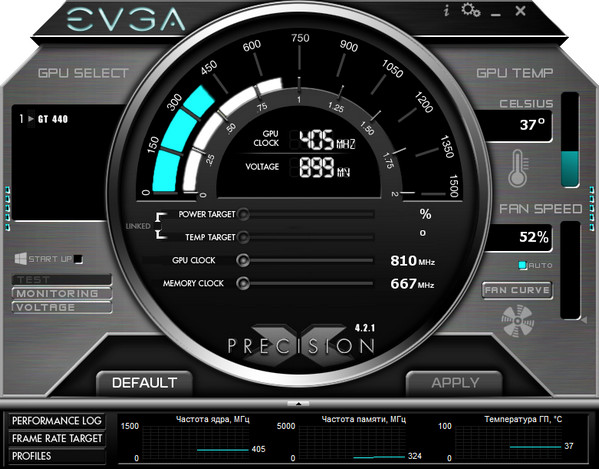Screen dimensions: 599x469
Task: Open the Frame Rate Target tab
Action: (x=57, y=438)
